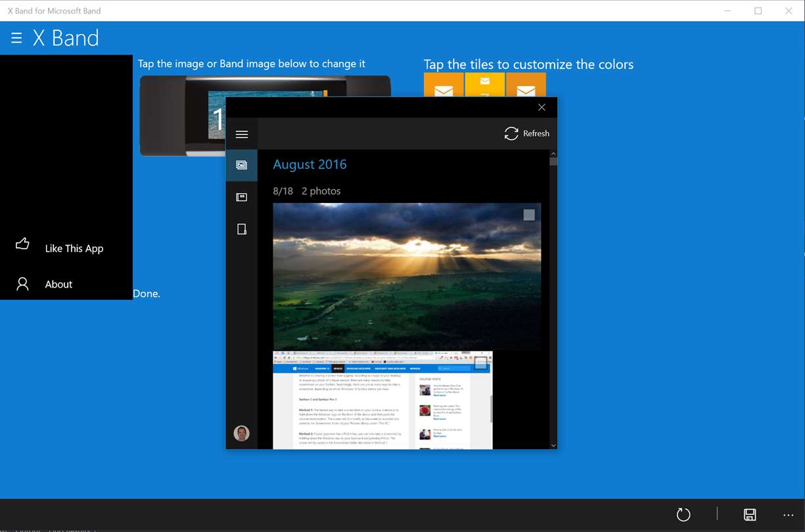
Task: Customize the first orange mail tile color
Action: coord(444,85)
